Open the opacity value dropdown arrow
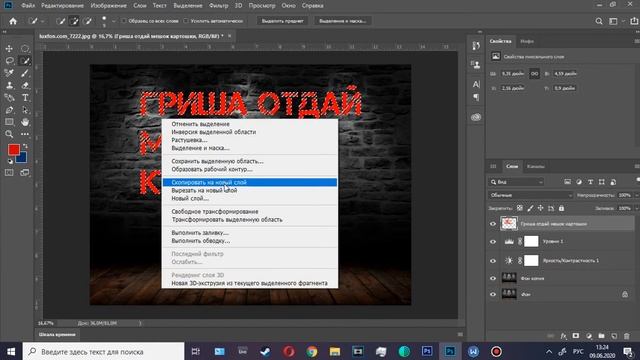Screen dimensions: 640x360 [x=636, y=195]
